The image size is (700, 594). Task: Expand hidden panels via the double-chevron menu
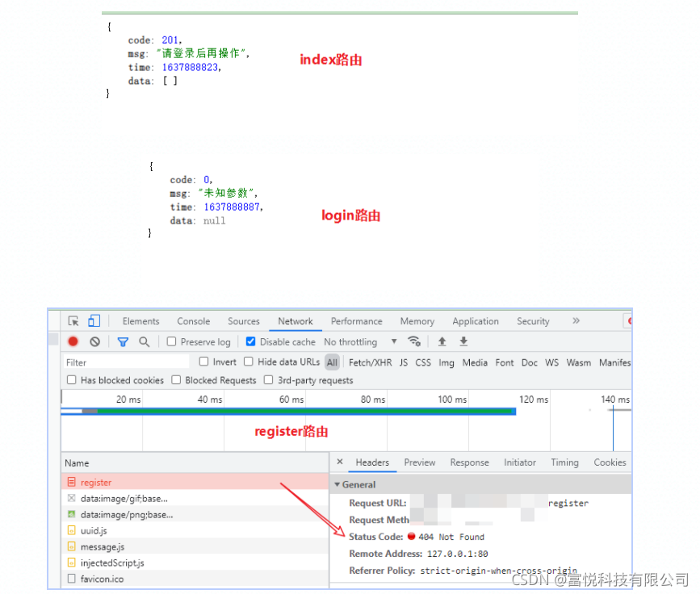click(x=575, y=320)
